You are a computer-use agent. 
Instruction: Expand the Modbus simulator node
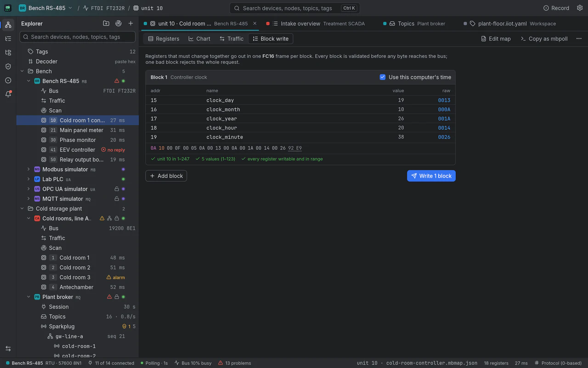28,169
